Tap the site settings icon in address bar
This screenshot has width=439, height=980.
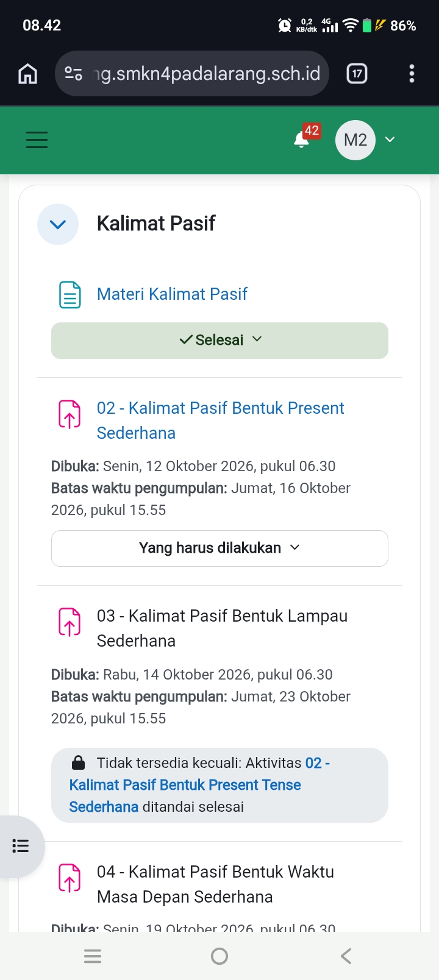(x=74, y=74)
